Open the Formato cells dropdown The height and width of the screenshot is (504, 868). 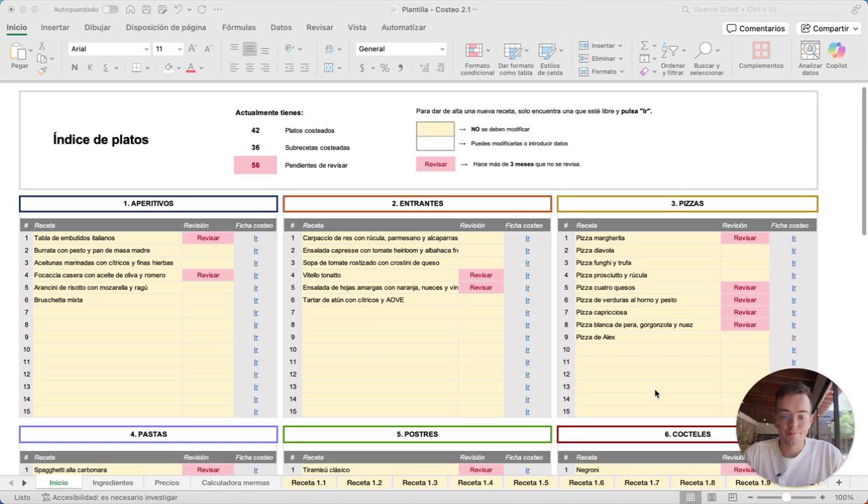coord(601,71)
